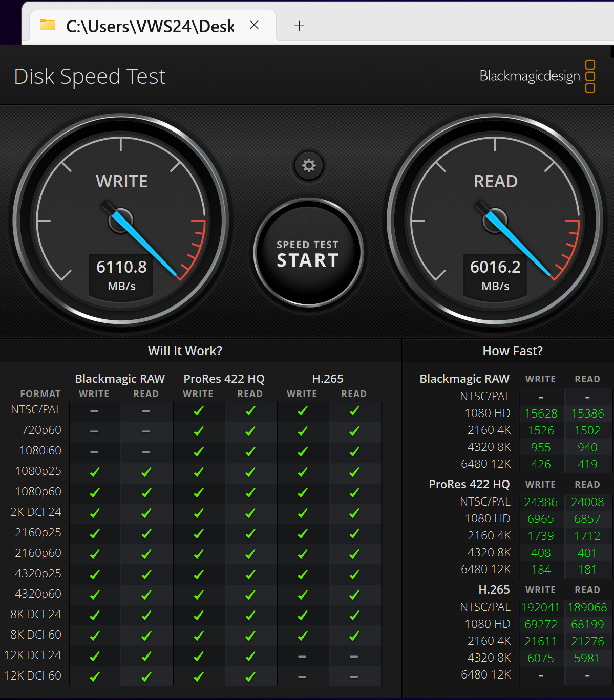Click the Blackmagic RAW 4320 8K read value 940
Image resolution: width=614 pixels, height=700 pixels.
point(587,447)
